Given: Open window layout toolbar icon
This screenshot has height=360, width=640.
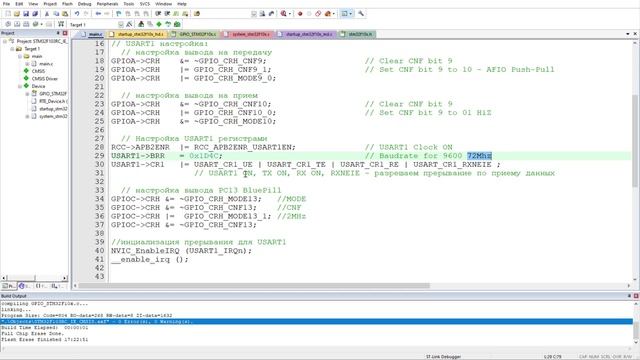Looking at the screenshot, I should (344, 14).
